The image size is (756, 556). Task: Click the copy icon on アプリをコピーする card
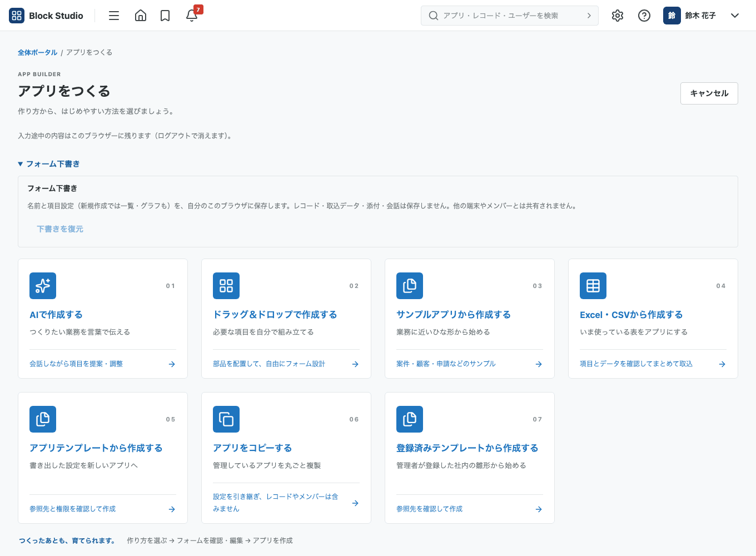[226, 419]
